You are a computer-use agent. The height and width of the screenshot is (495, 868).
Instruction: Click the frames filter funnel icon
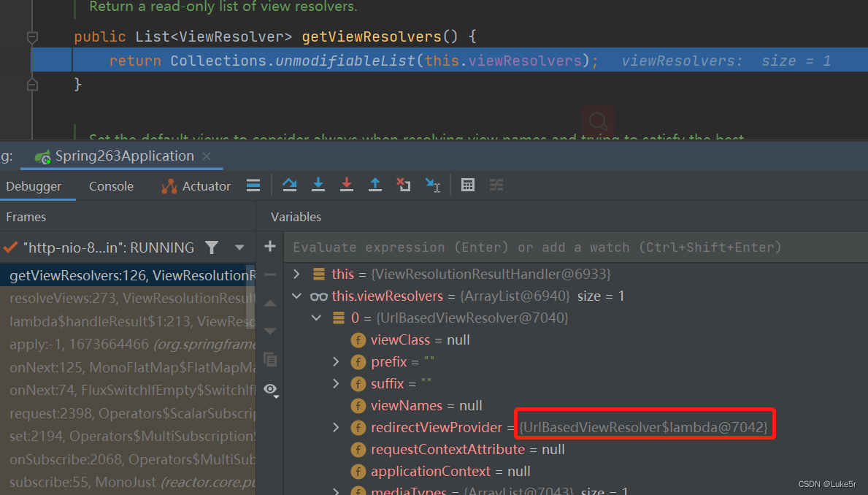212,247
